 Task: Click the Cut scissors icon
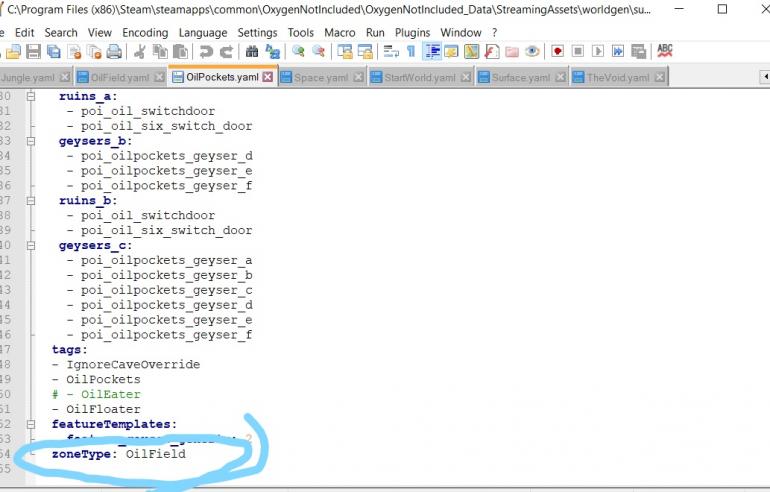(x=139, y=51)
